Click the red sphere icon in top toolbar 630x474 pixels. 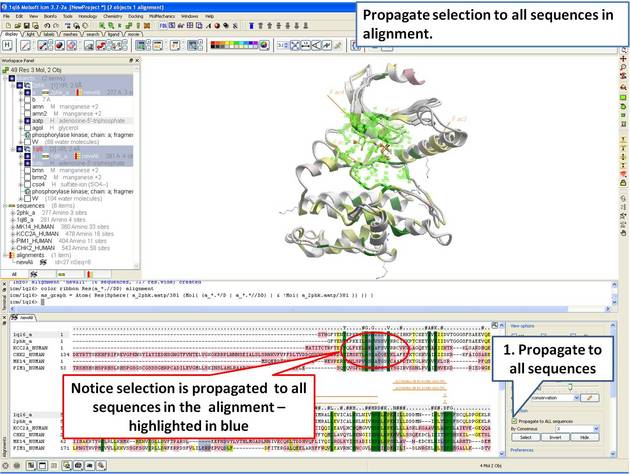217,26
